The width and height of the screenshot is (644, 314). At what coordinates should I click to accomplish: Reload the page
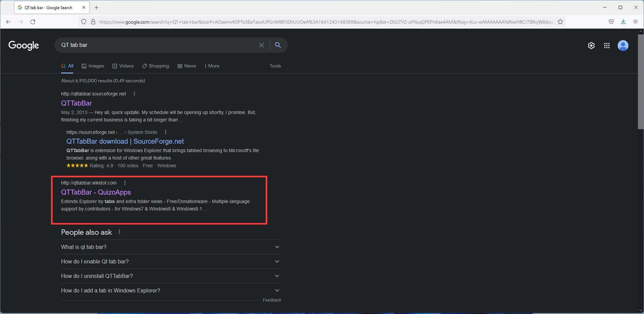tap(33, 22)
